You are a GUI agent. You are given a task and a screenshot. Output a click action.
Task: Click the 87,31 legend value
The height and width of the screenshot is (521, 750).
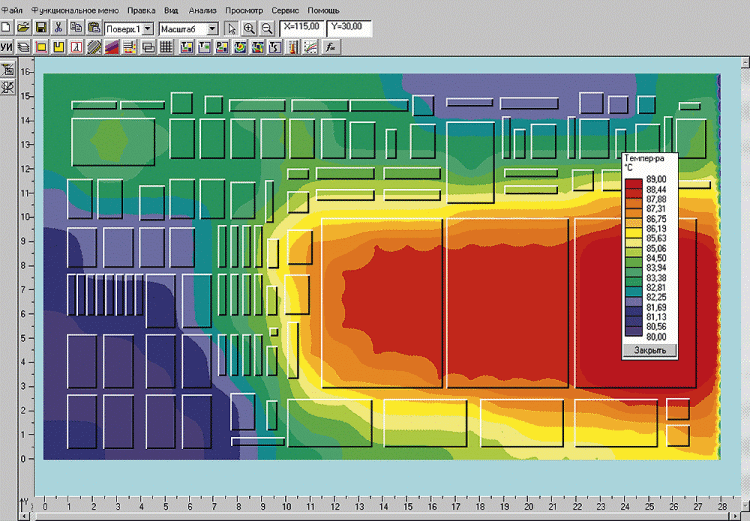point(656,209)
